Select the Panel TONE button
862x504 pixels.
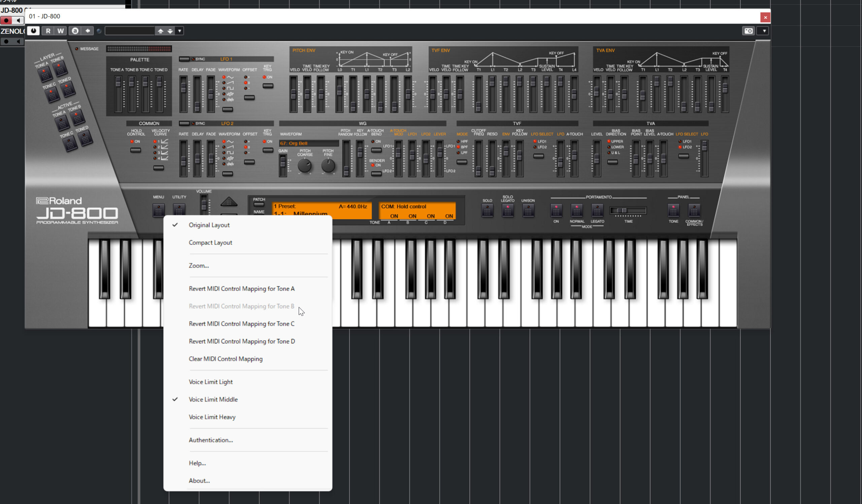(673, 210)
